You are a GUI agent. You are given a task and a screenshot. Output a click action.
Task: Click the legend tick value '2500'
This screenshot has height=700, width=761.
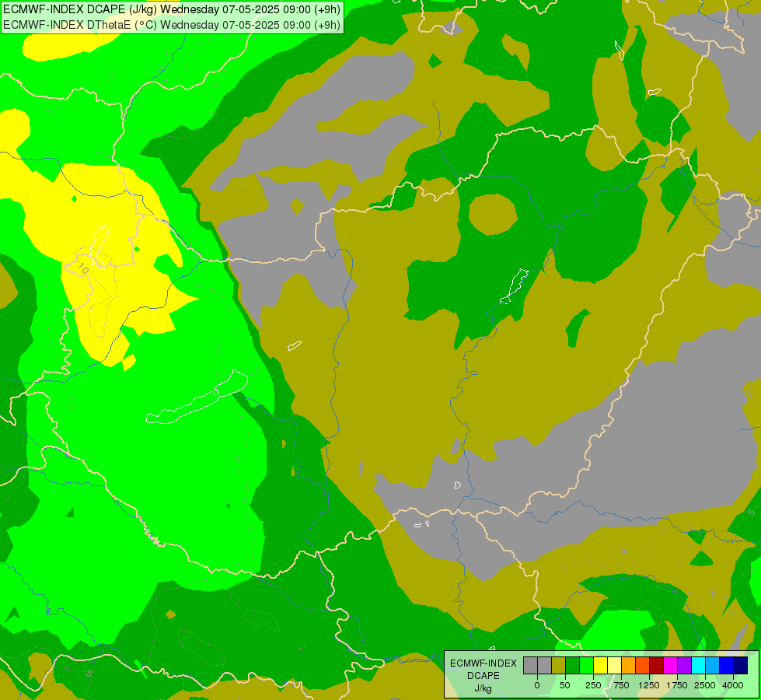705,685
